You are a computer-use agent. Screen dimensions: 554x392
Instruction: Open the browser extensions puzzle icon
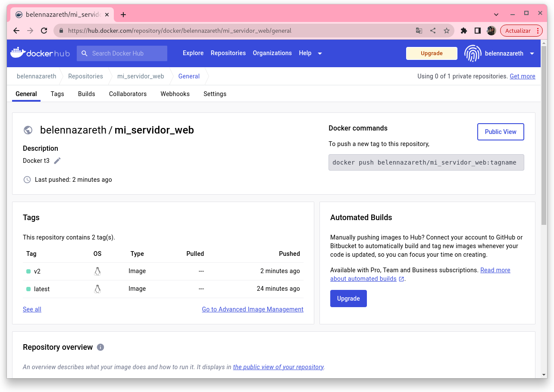pos(464,31)
